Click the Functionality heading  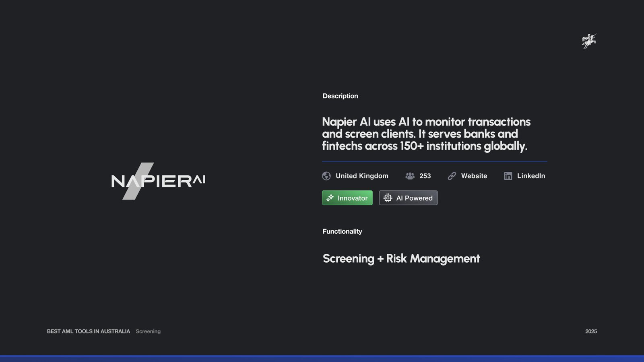point(342,231)
